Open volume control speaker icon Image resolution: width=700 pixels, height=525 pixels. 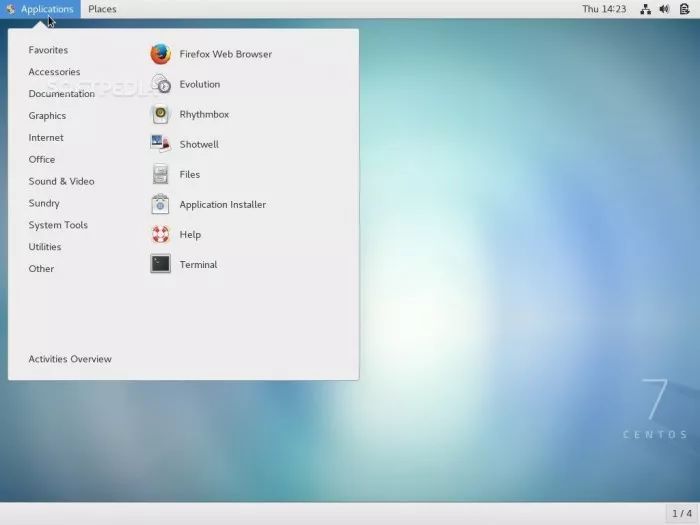click(664, 9)
